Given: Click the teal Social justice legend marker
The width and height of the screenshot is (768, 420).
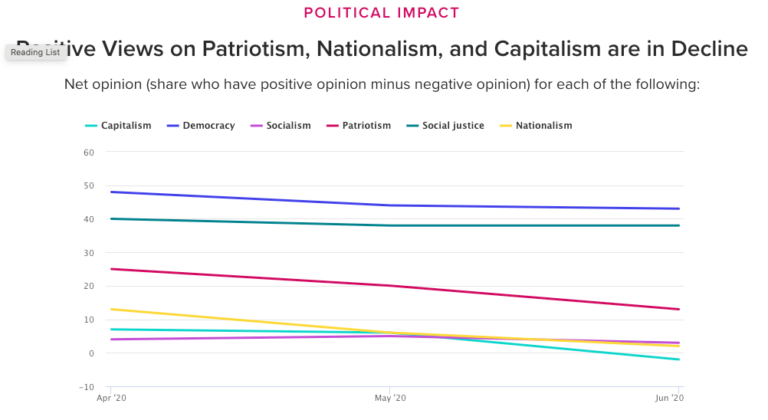Looking at the screenshot, I should click(412, 126).
